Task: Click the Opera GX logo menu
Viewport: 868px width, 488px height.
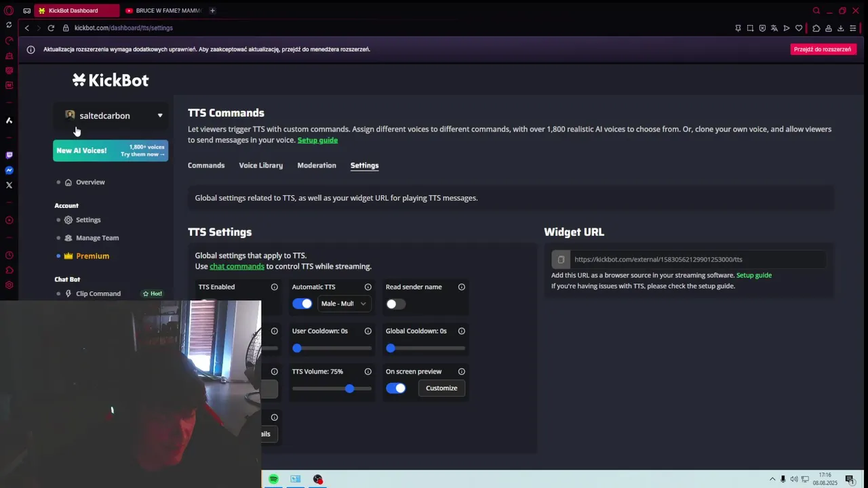Action: (x=9, y=10)
